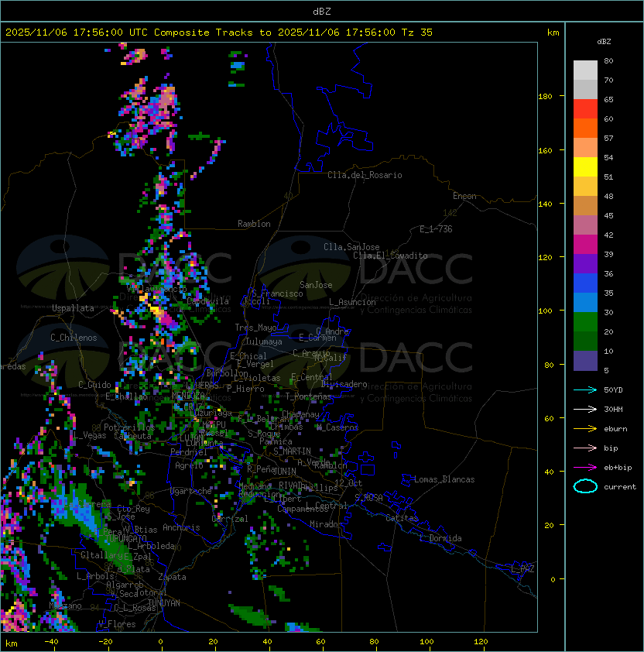Click the 'eb+bip' legend label
The height and width of the screenshot is (652, 644).
618,468
